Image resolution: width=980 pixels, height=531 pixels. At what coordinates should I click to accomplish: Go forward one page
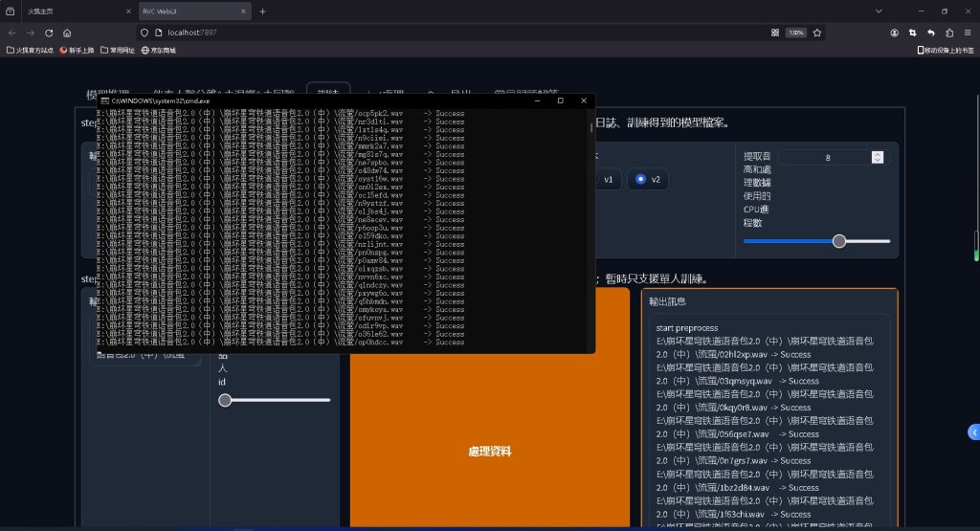coord(30,33)
